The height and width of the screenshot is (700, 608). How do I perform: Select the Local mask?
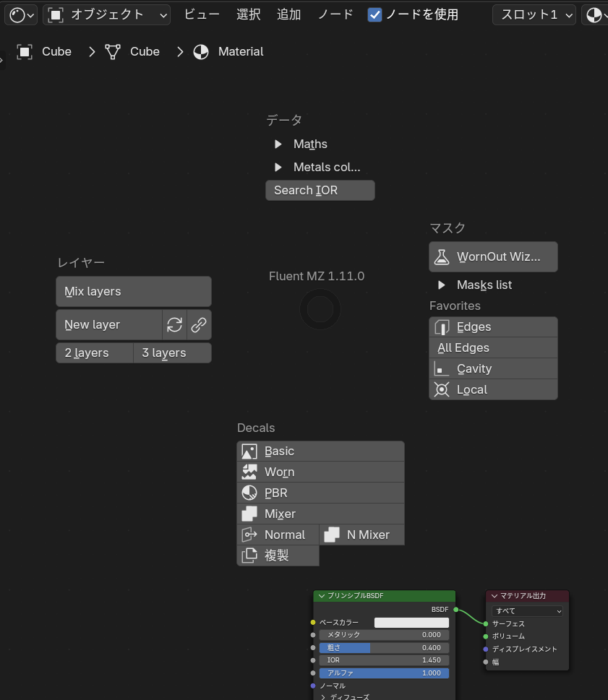pos(493,390)
